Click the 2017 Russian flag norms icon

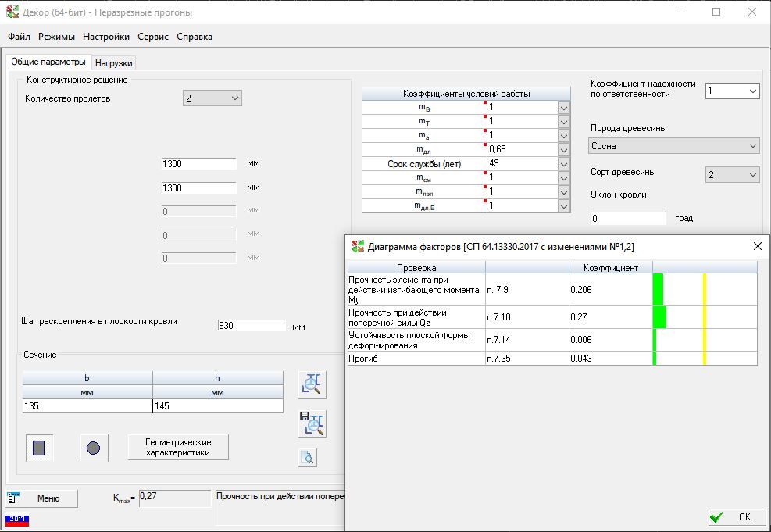(17, 519)
